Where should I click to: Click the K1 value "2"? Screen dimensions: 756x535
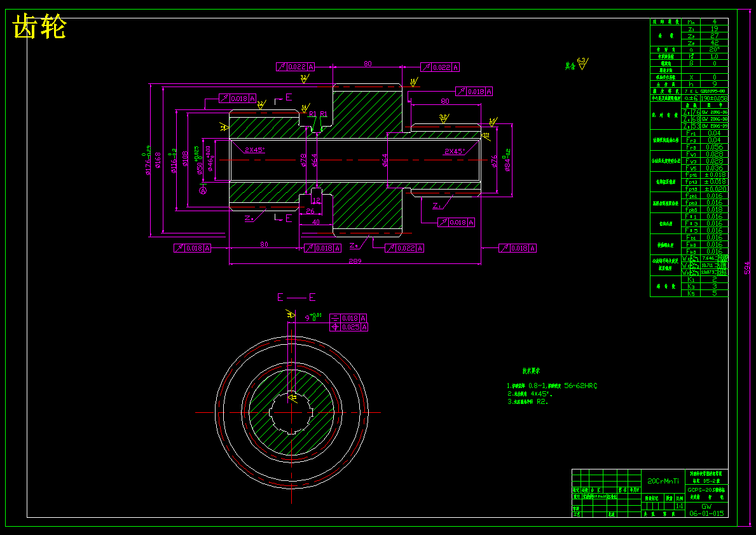(x=714, y=279)
